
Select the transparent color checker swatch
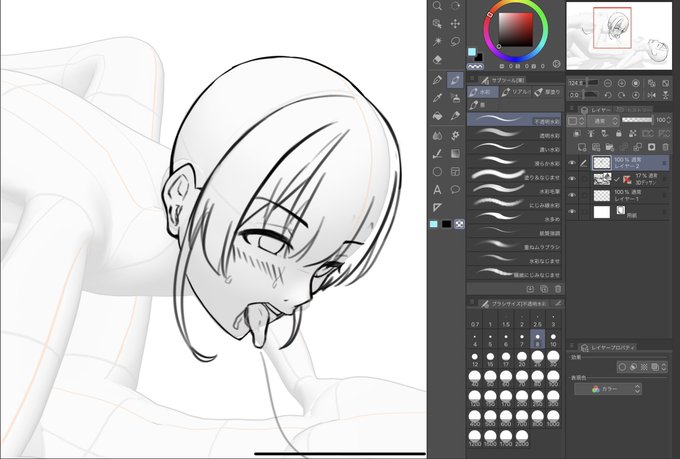click(460, 224)
